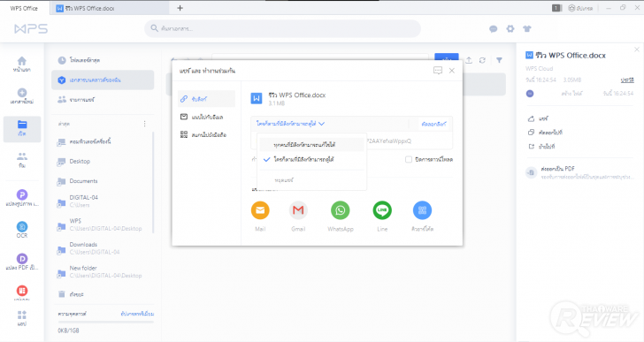Click the copy link button
This screenshot has width=644, height=342.
[433, 124]
